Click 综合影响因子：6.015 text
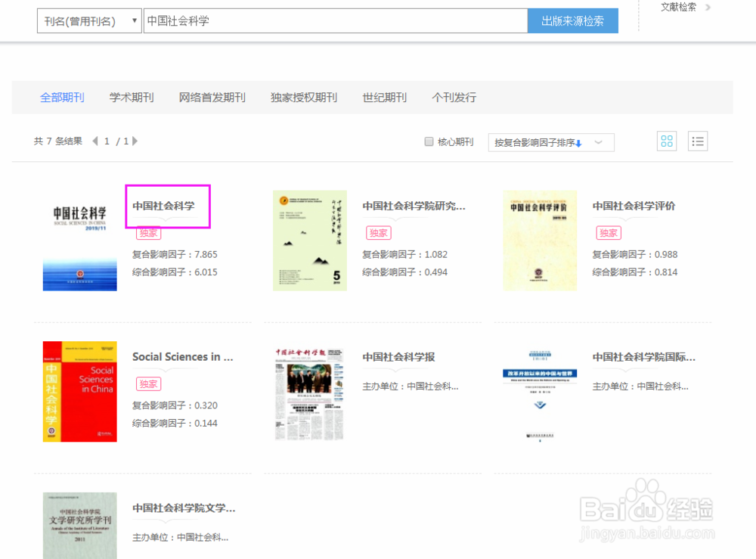756x559 pixels. (x=175, y=272)
